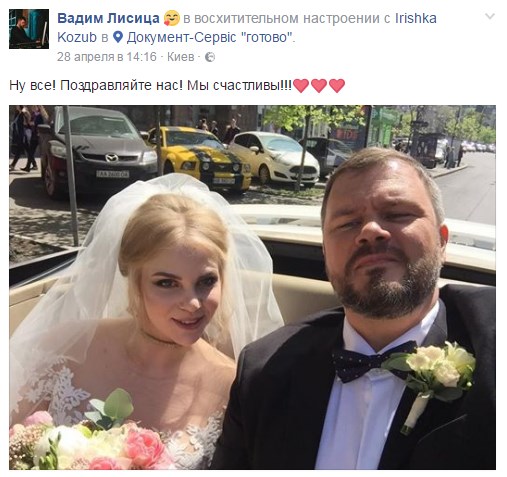Viewport: 507px width, 477px height.
Task: Click the в восхитительном настроении feeling text
Action: coord(287,18)
